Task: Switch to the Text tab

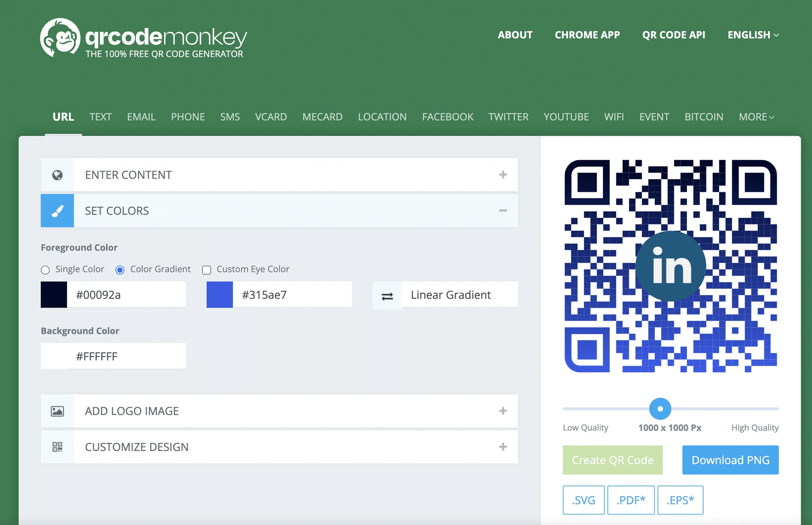Action: (x=100, y=117)
